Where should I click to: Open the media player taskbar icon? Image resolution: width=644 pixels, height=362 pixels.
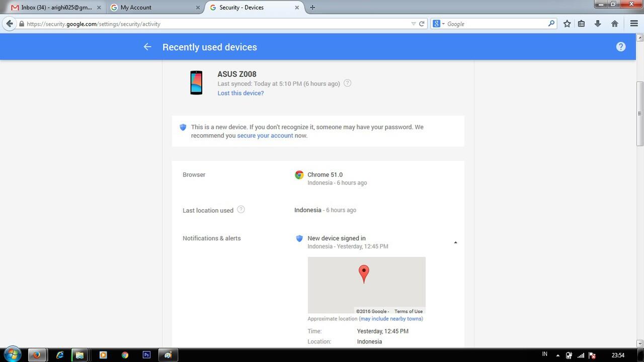(103, 354)
